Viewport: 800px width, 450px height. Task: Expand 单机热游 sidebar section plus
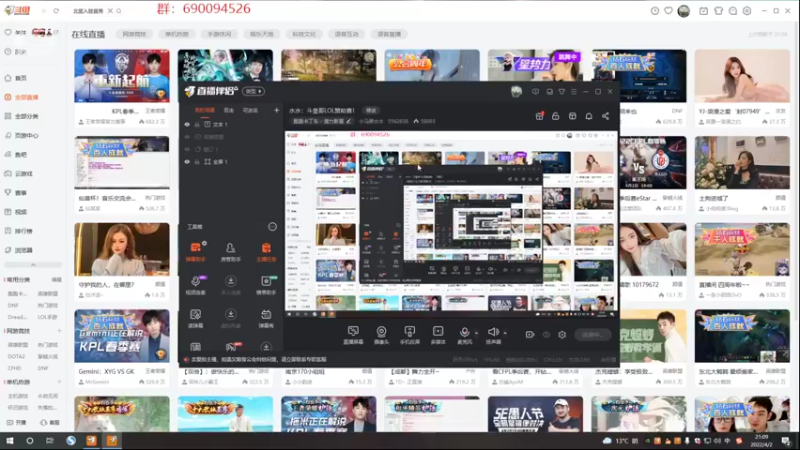click(59, 382)
